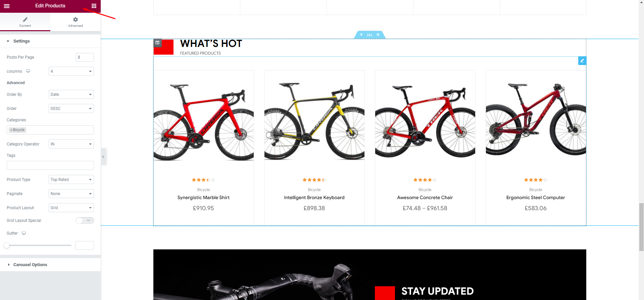Click the Gutter slider handle
The width and height of the screenshot is (644, 300).
[x=7, y=245]
